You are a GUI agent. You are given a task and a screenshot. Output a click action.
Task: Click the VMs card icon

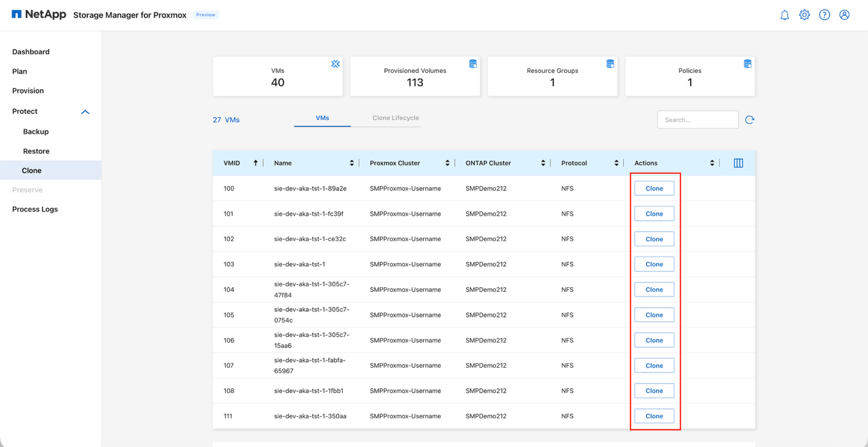tap(335, 63)
